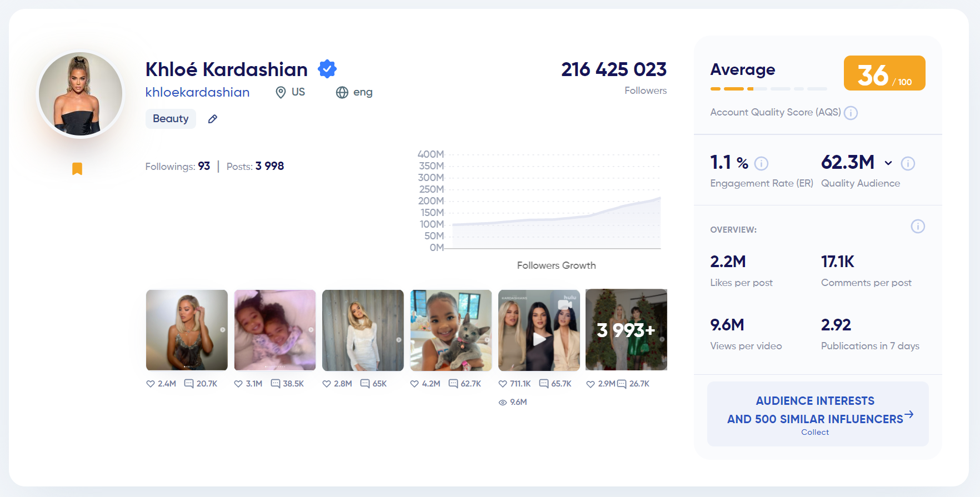Click the 62.3M quality audience value
Screen dimensions: 980x497
click(x=848, y=162)
